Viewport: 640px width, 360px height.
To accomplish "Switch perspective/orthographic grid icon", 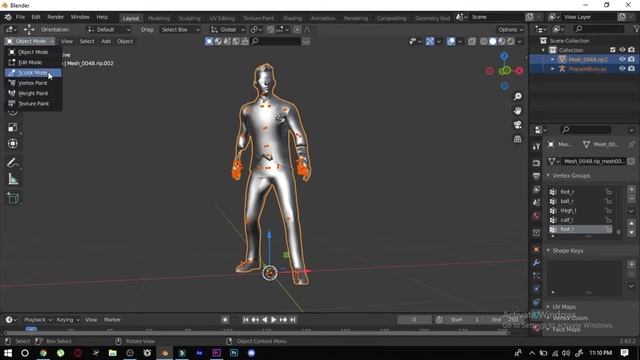I will 518,139.
